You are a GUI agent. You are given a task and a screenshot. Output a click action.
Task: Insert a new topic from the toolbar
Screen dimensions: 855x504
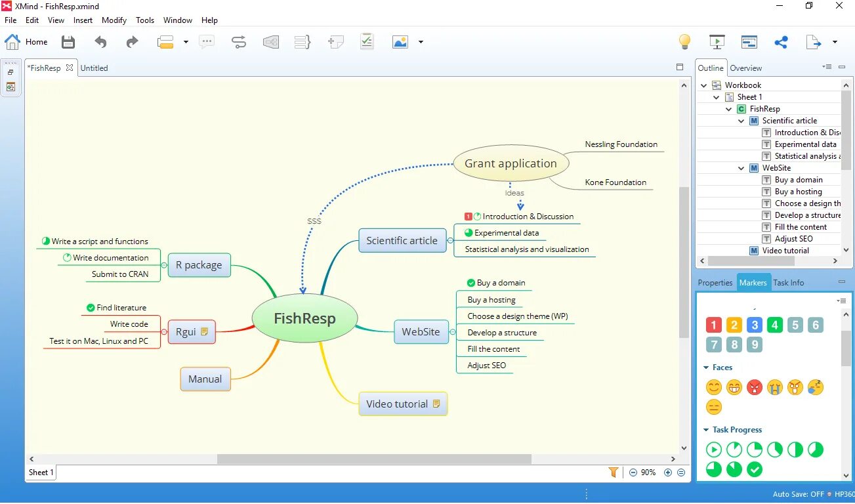[165, 42]
